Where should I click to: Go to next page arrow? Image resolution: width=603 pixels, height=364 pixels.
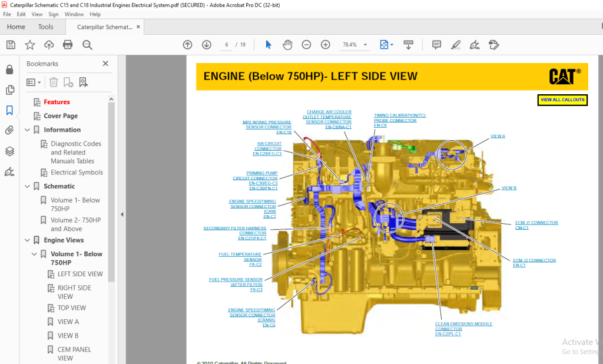(x=207, y=45)
